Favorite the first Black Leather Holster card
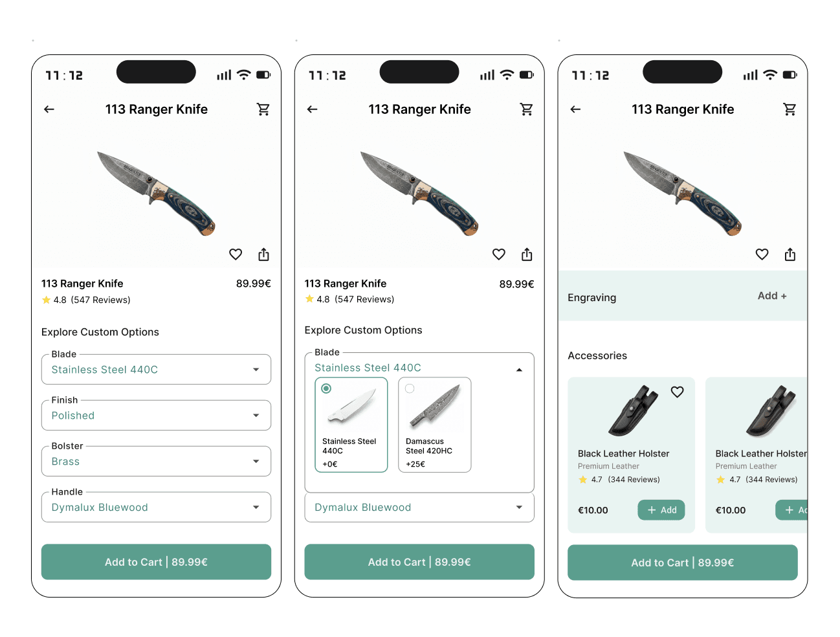Screen dimensions: 840x637 pyautogui.click(x=678, y=392)
